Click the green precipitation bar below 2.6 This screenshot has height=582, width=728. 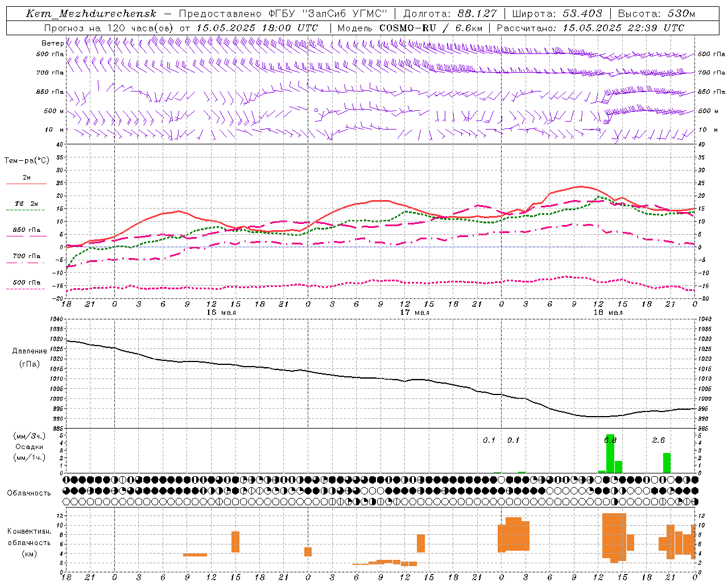[x=667, y=463]
